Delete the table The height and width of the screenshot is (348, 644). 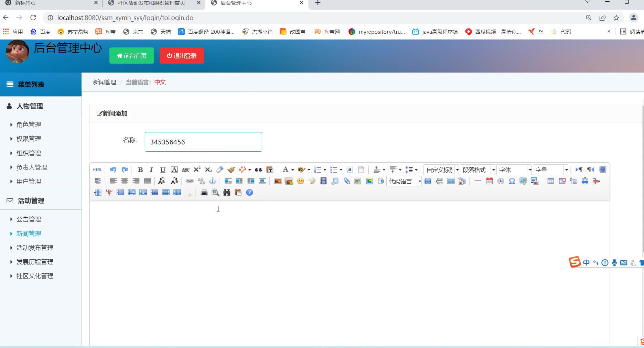pos(562,181)
